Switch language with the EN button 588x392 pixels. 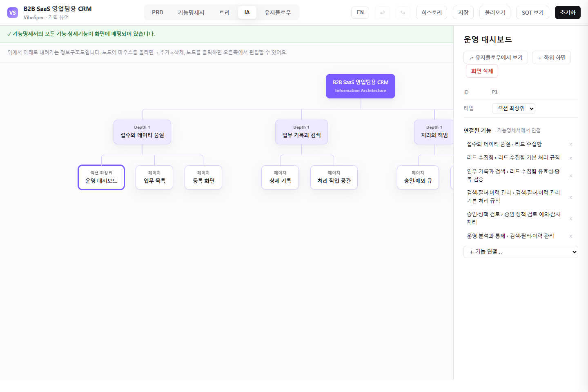click(x=360, y=13)
